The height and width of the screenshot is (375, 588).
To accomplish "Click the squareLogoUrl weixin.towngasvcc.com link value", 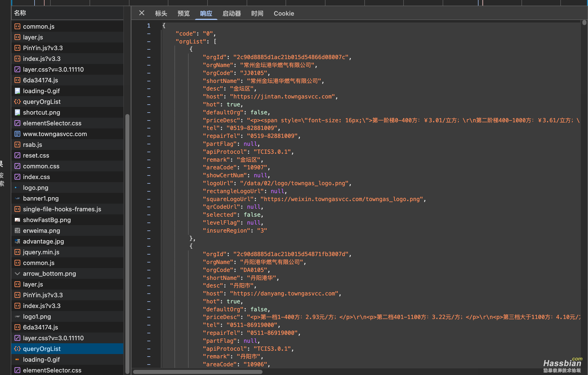I will 342,199.
